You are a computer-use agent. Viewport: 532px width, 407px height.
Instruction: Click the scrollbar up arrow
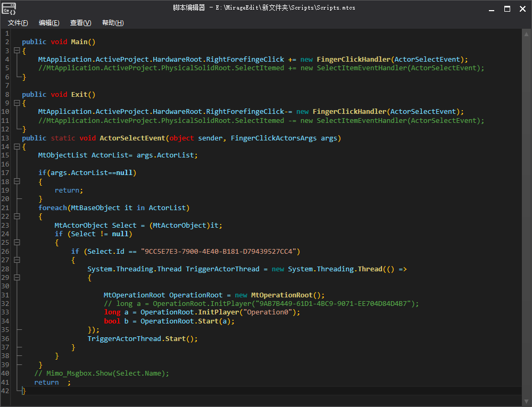[527, 33]
